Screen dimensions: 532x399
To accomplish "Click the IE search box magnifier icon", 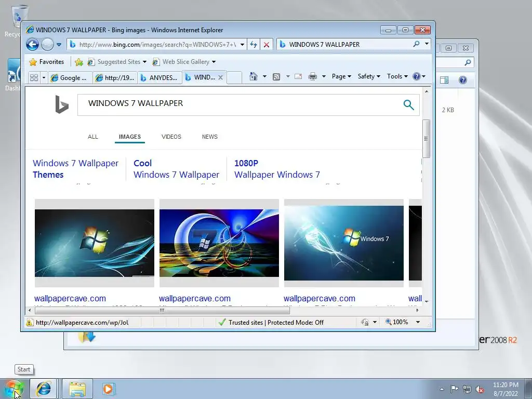I will (416, 44).
